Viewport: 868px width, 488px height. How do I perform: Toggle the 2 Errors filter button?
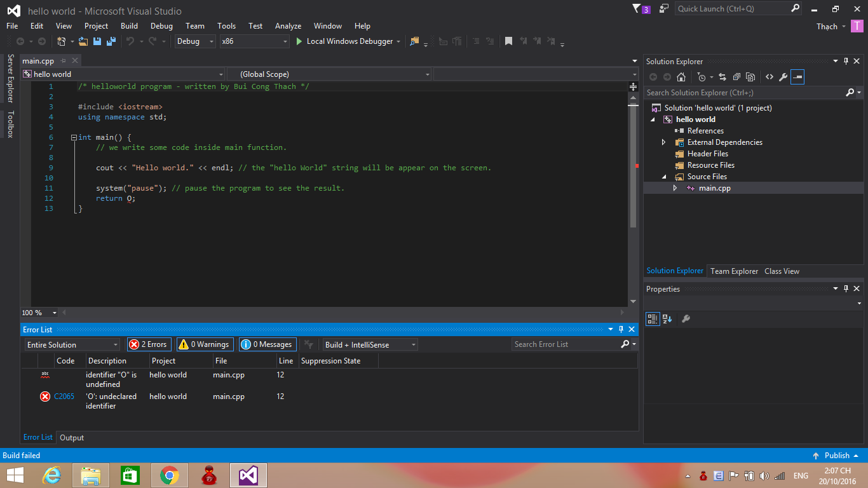click(x=149, y=344)
